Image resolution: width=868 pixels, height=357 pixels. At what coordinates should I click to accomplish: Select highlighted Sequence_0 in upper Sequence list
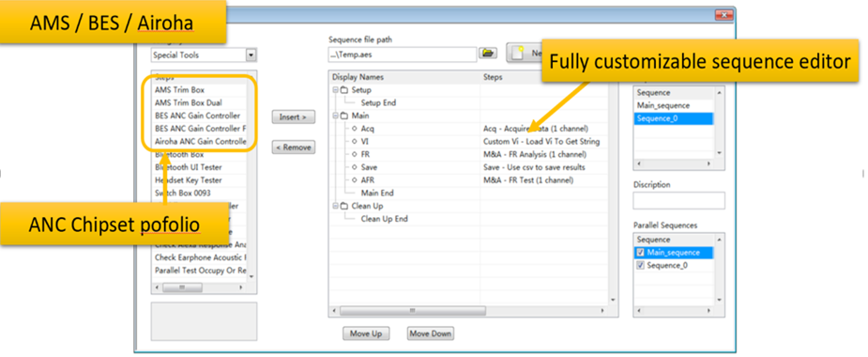674,118
